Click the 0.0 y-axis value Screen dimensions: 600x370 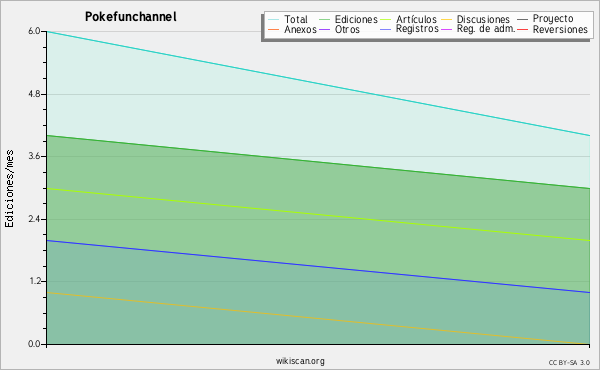(34, 344)
